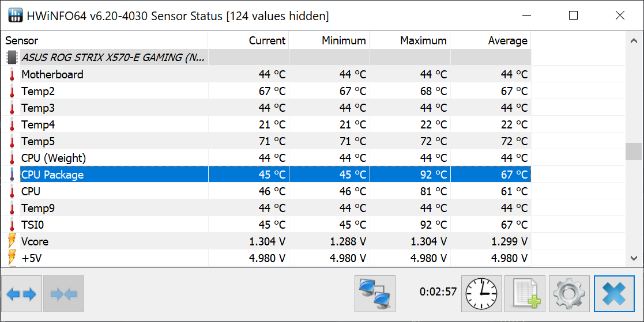
Task: Click the scrollbar down arrow
Action: pyautogui.click(x=634, y=258)
